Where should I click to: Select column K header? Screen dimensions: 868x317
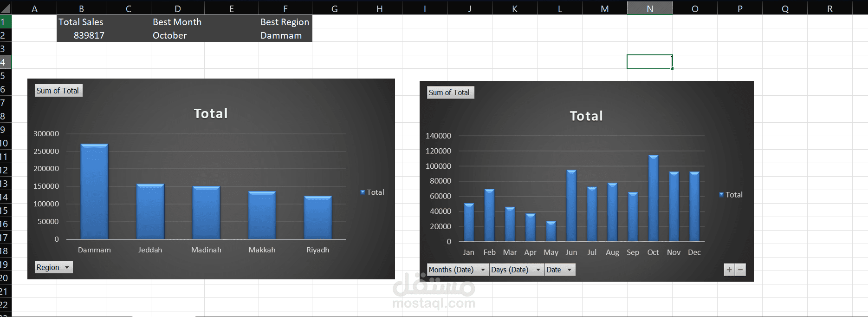coord(515,8)
